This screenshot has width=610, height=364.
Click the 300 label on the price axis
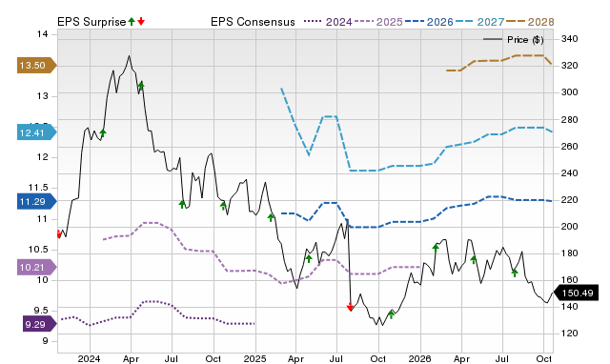click(x=570, y=92)
